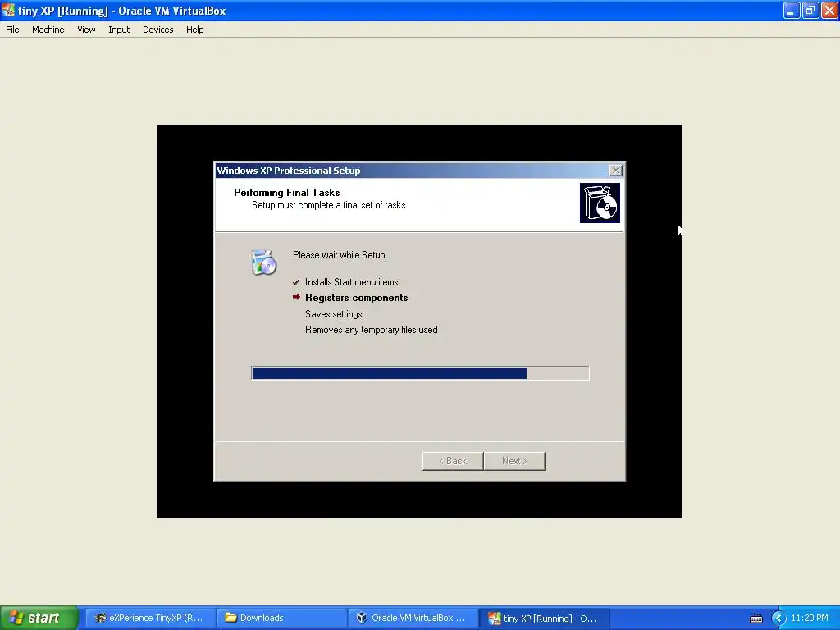Click the VirtualBox icon in the title bar
The width and height of the screenshot is (840, 630).
(x=8, y=10)
